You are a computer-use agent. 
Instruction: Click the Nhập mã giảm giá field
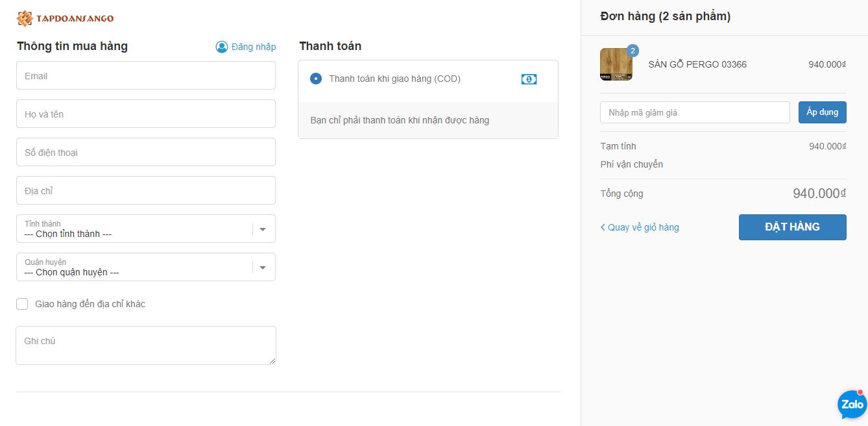click(x=695, y=112)
